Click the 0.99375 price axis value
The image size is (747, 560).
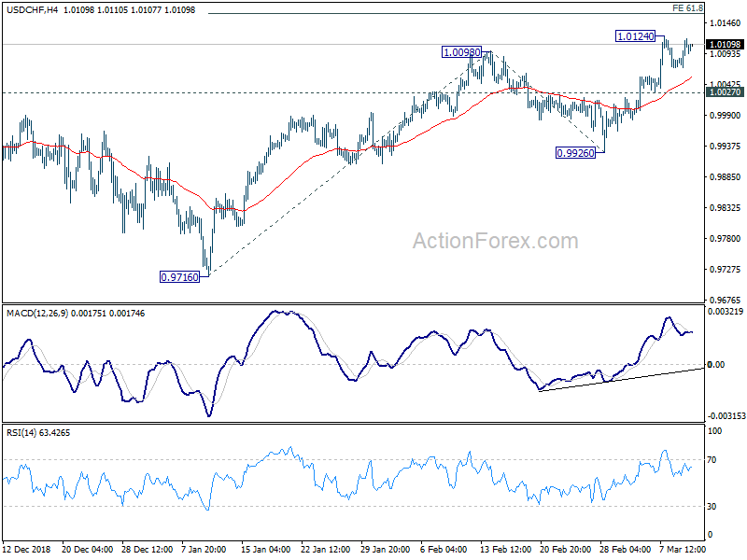[x=726, y=147]
